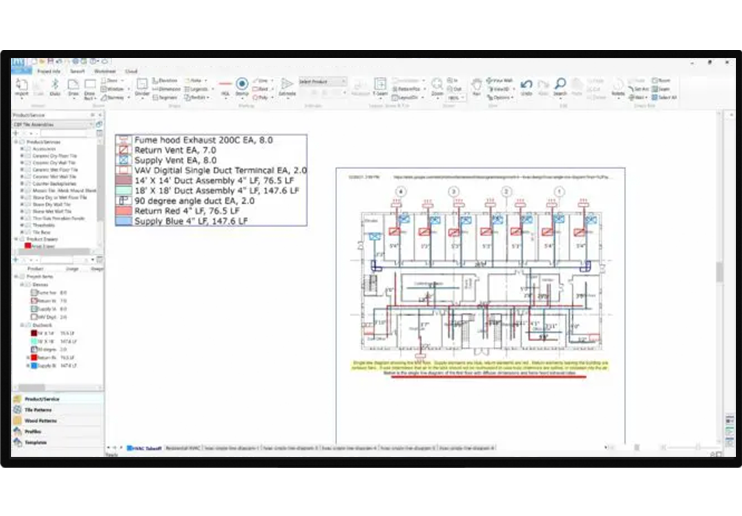Screen dimensions: 742x516
Task: Open the Takeoff ribbon tab
Action: point(77,72)
